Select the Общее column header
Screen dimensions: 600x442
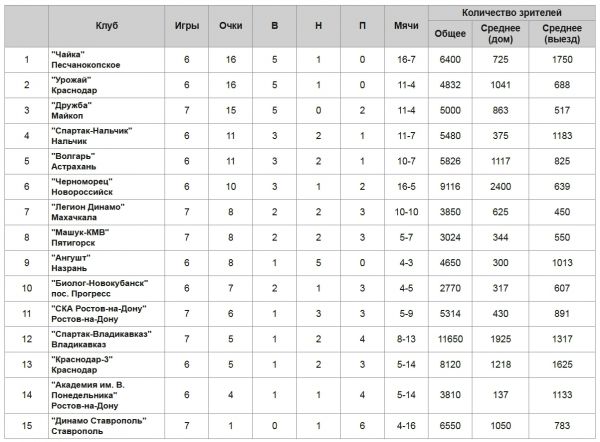(450, 34)
